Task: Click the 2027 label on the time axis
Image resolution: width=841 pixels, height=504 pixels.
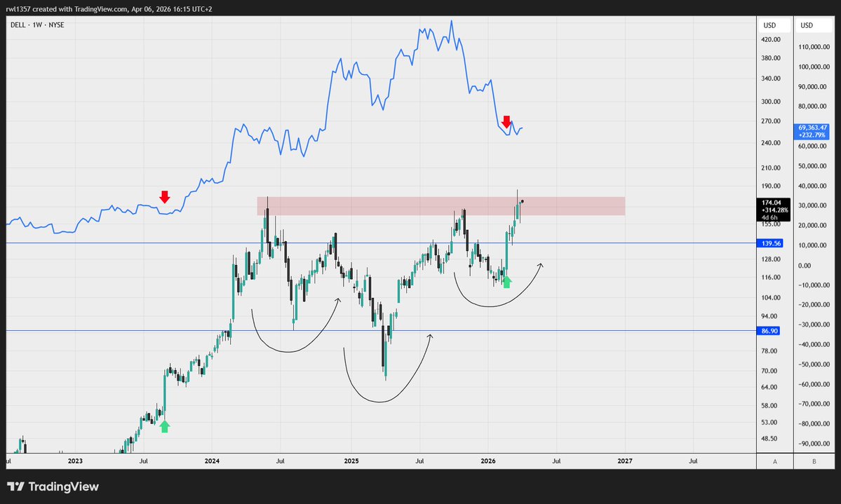Action: click(625, 461)
